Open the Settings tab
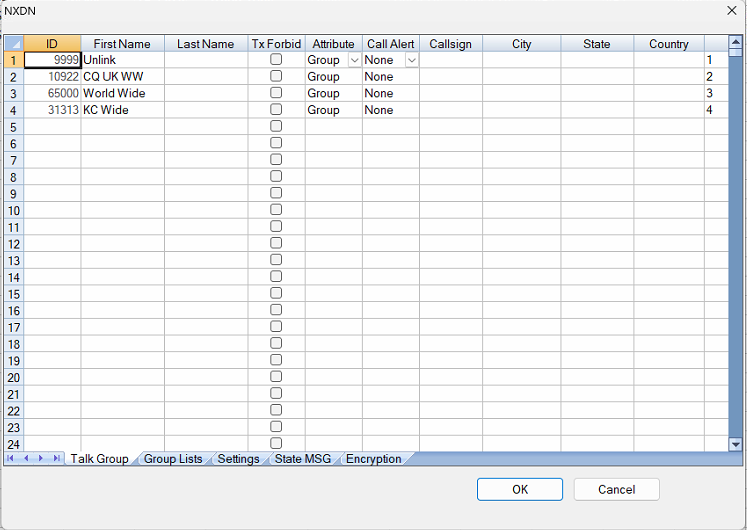This screenshot has width=747, height=530. pyautogui.click(x=238, y=459)
